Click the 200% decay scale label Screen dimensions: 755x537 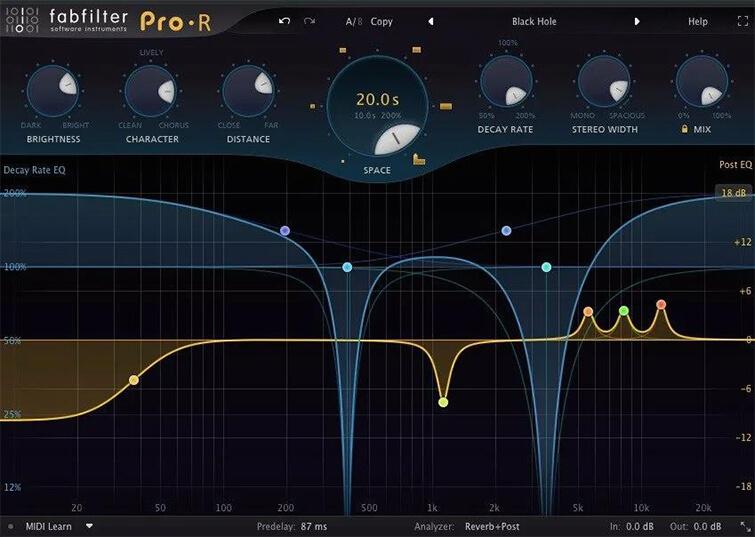pyautogui.click(x=15, y=194)
